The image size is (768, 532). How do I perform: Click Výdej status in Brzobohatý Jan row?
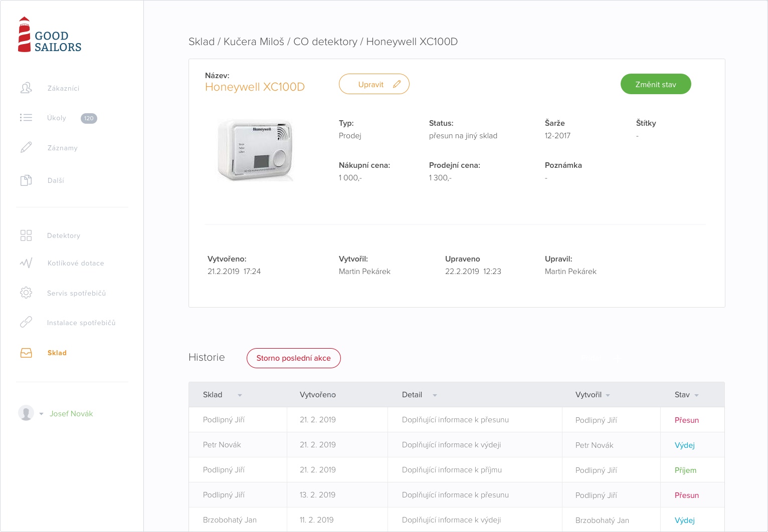(x=685, y=520)
